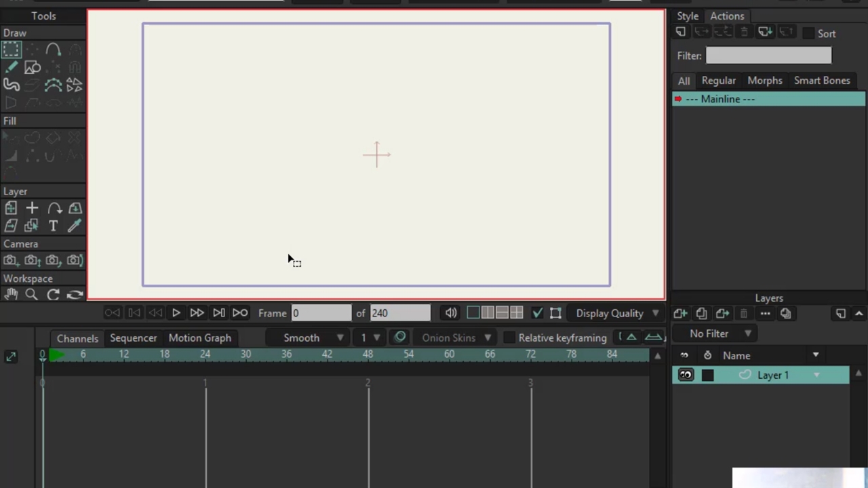Enable Relative keyframing checkbox
This screenshot has height=488, width=868.
click(x=509, y=338)
